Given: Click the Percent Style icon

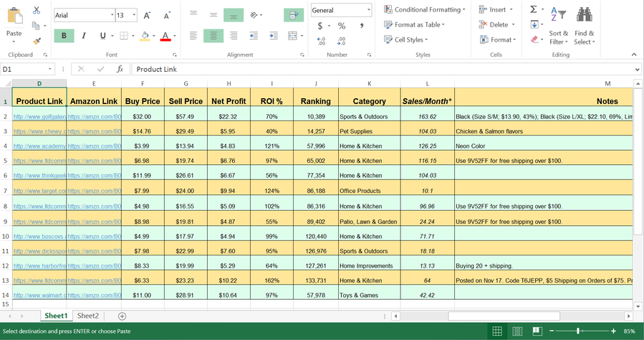Looking at the screenshot, I should pos(341,26).
